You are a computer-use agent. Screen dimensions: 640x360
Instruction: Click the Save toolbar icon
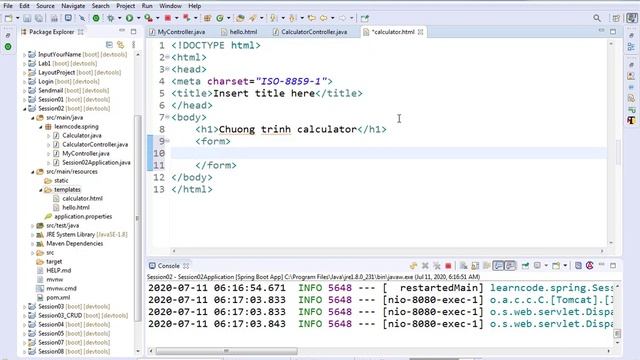click(x=27, y=18)
